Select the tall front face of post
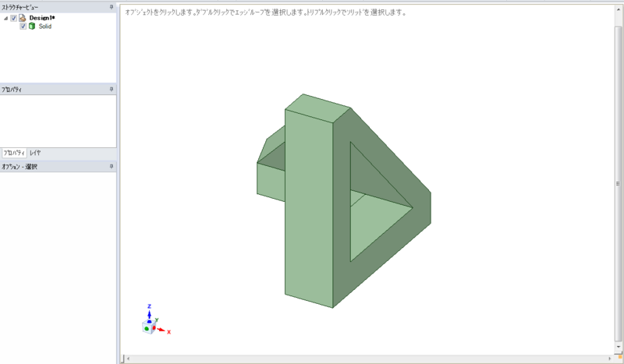This screenshot has height=364, width=624. (x=309, y=207)
